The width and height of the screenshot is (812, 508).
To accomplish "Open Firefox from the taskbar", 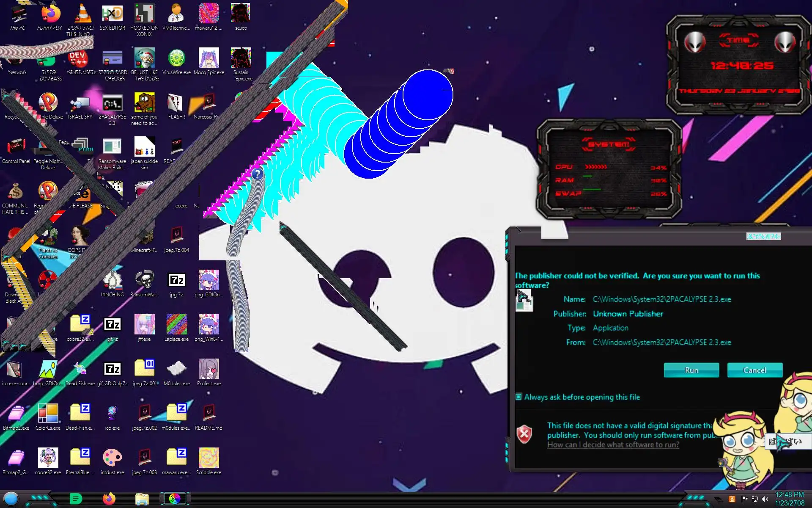I will pos(109,499).
